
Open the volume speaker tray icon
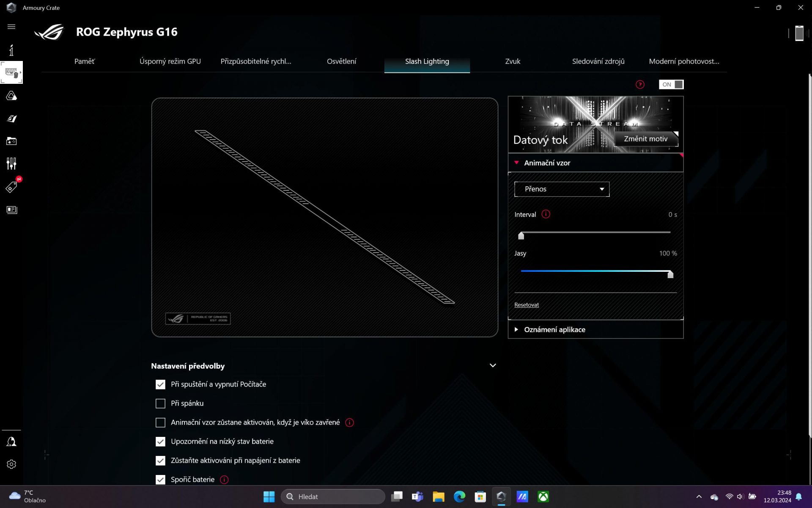pyautogui.click(x=740, y=497)
